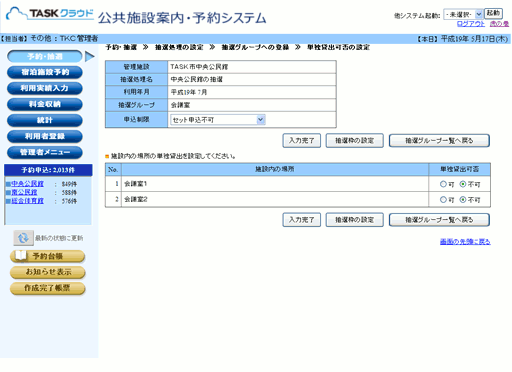Click the 588件 count for 南公民館
The image size is (512, 372).
point(69,193)
